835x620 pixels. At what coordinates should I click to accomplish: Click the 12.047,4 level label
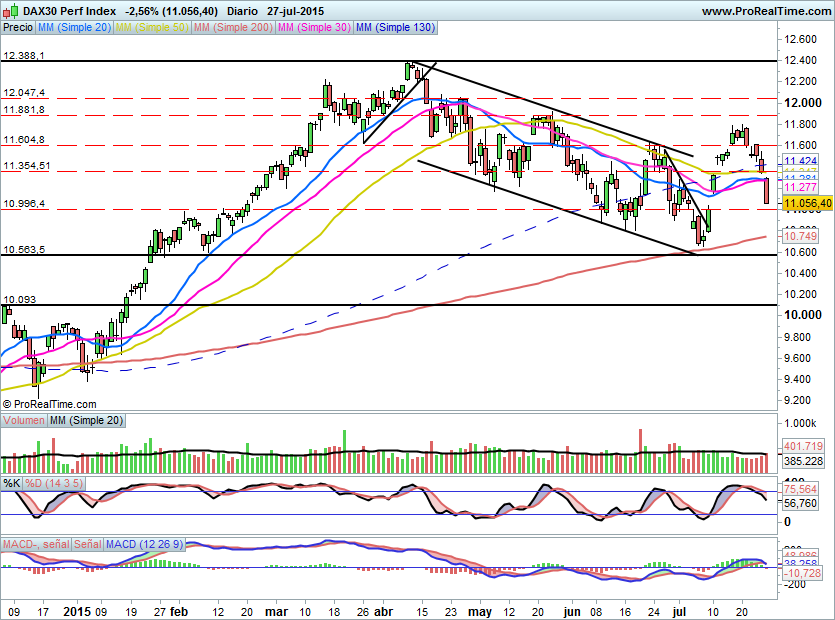pos(24,93)
